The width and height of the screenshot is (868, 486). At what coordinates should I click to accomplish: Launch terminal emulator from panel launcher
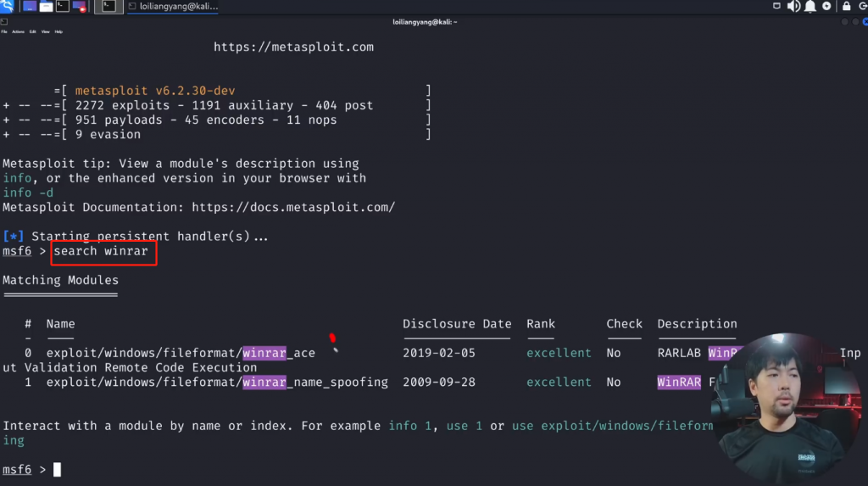[x=63, y=7]
